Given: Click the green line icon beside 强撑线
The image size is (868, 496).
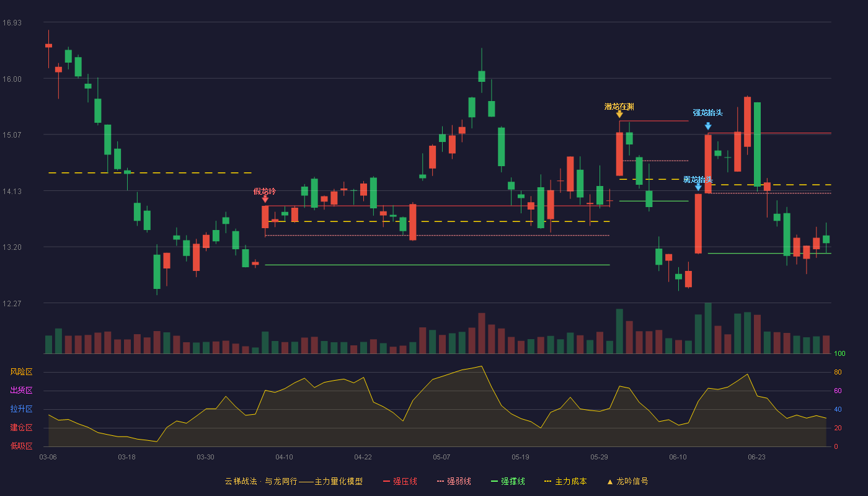Looking at the screenshot, I should tap(494, 481).
